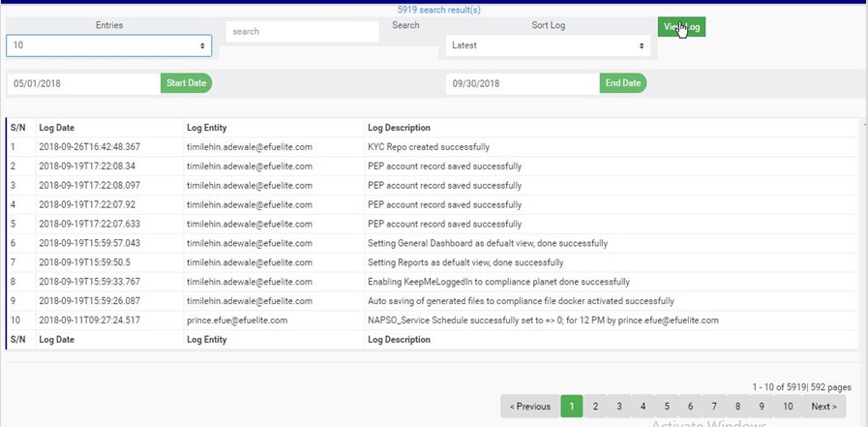Screen dimensions: 868x427
Task: Open the Entries dropdown showing 10
Action: click(x=108, y=46)
